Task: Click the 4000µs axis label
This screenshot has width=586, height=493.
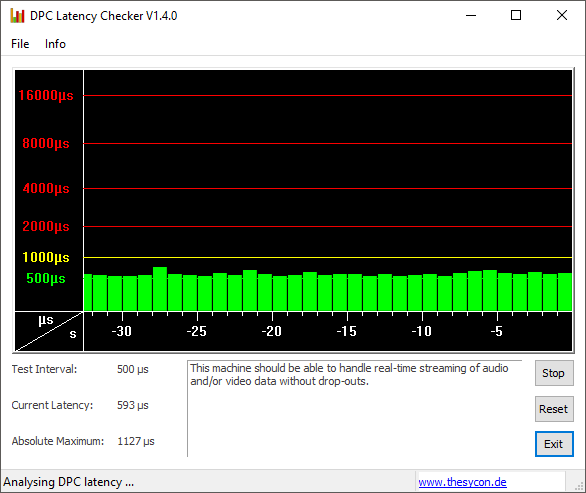Action: (x=46, y=188)
